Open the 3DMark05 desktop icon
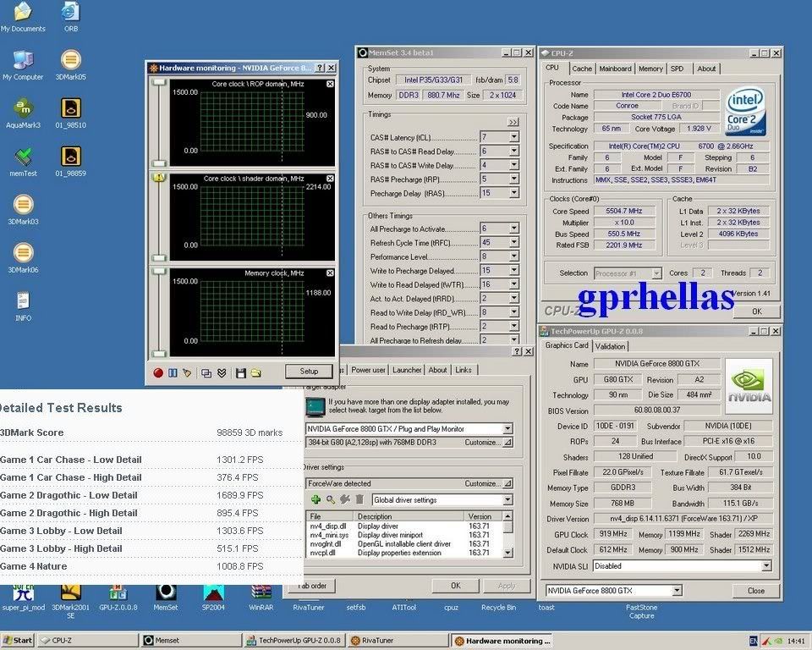This screenshot has height=650, width=812. 71,65
